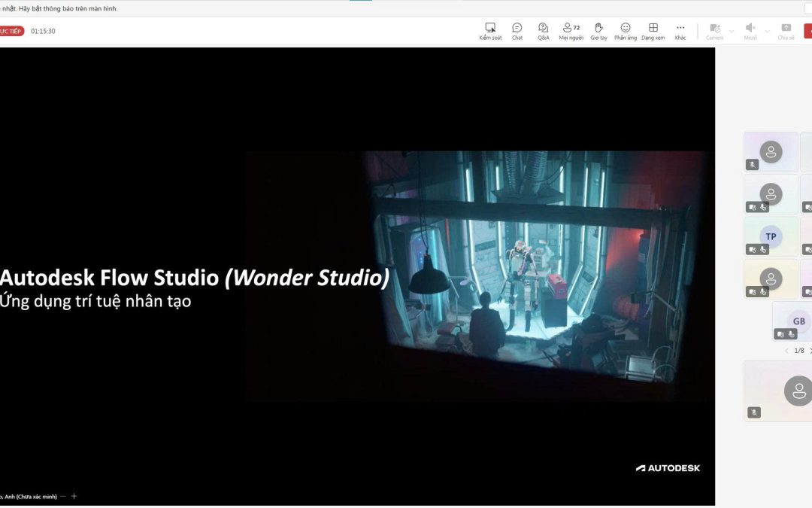Viewport: 812px width, 508px height.
Task: Go to previous participant page arrow
Action: (x=786, y=351)
